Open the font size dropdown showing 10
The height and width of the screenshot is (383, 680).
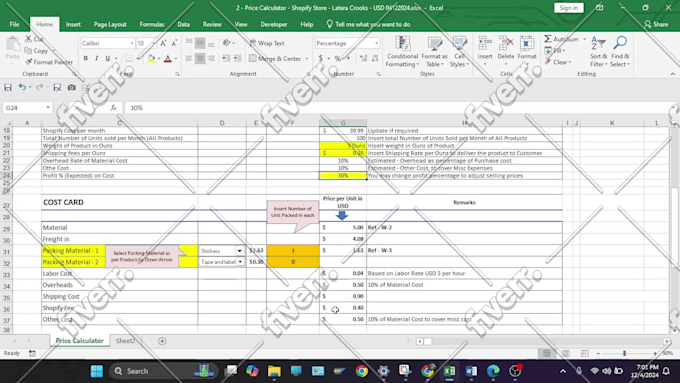click(x=154, y=43)
